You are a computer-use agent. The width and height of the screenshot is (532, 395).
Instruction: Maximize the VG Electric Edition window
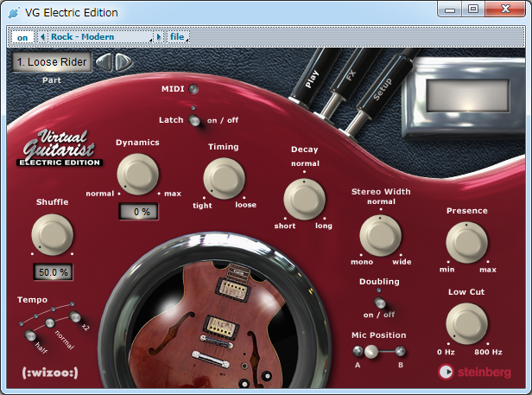[x=473, y=9]
